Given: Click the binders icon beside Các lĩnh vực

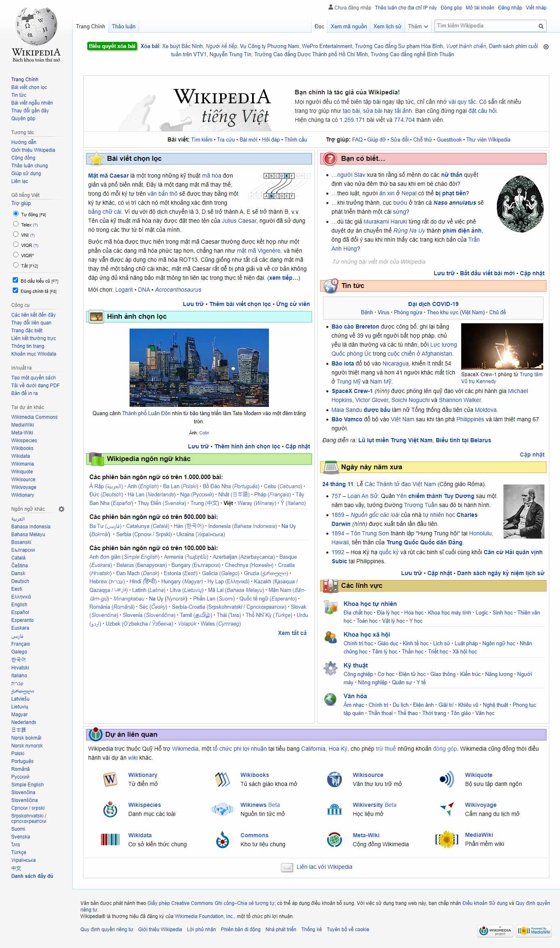Looking at the screenshot, I should tap(330, 586).
